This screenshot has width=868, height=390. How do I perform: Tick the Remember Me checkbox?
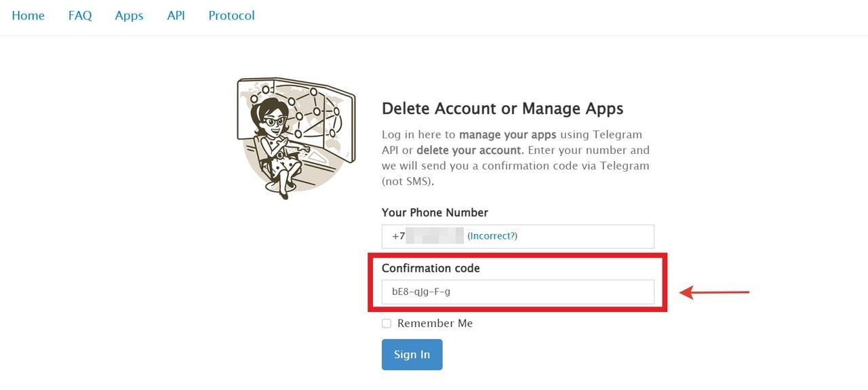click(387, 324)
